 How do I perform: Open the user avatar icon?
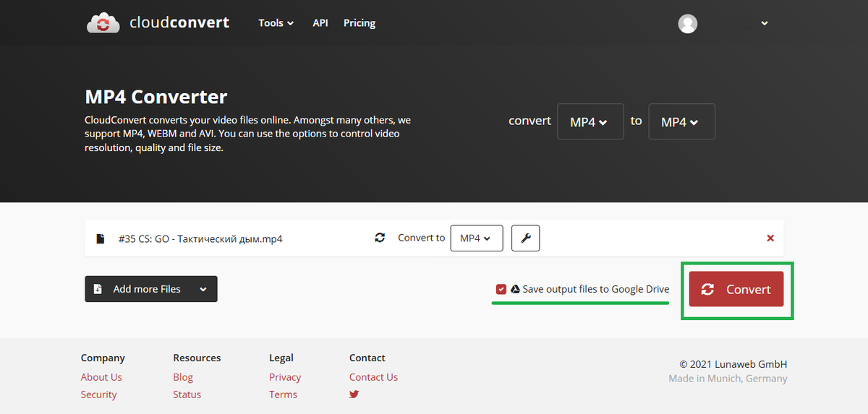[x=687, y=23]
